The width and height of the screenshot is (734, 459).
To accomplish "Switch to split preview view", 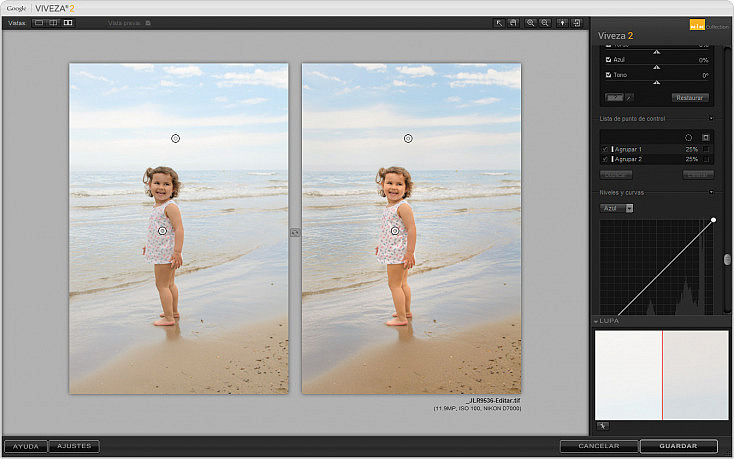I will [53, 22].
